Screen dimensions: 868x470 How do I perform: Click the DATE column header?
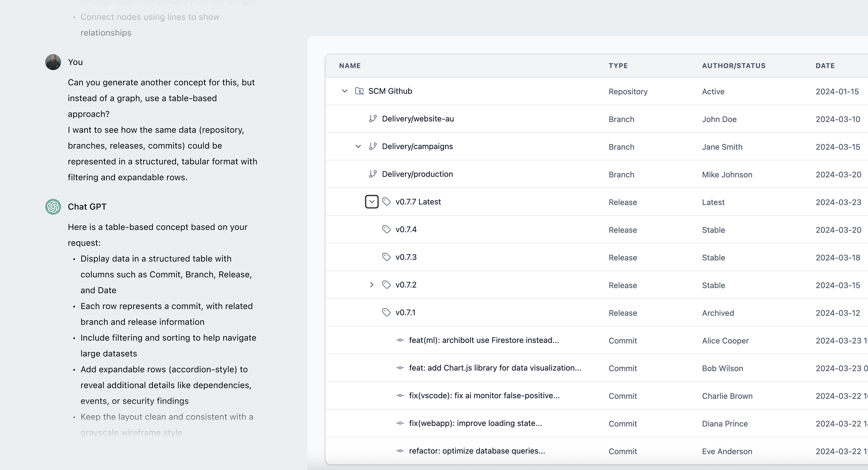[x=825, y=66]
